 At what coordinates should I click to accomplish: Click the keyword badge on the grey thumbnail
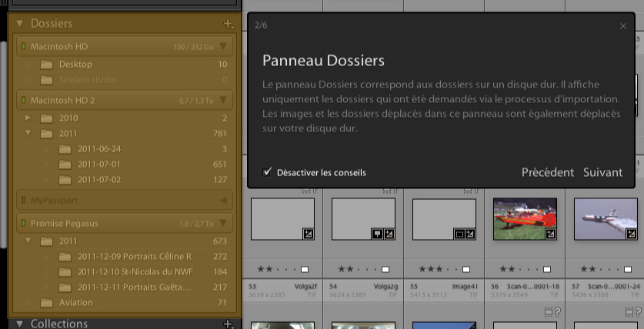click(x=376, y=234)
